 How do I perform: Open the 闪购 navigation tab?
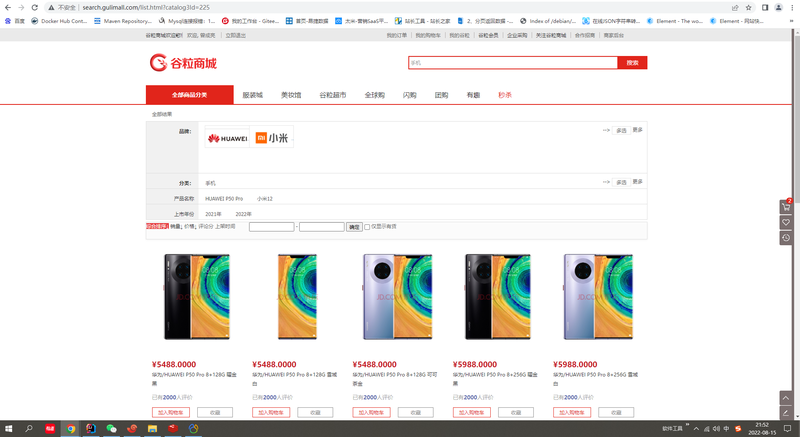[410, 95]
